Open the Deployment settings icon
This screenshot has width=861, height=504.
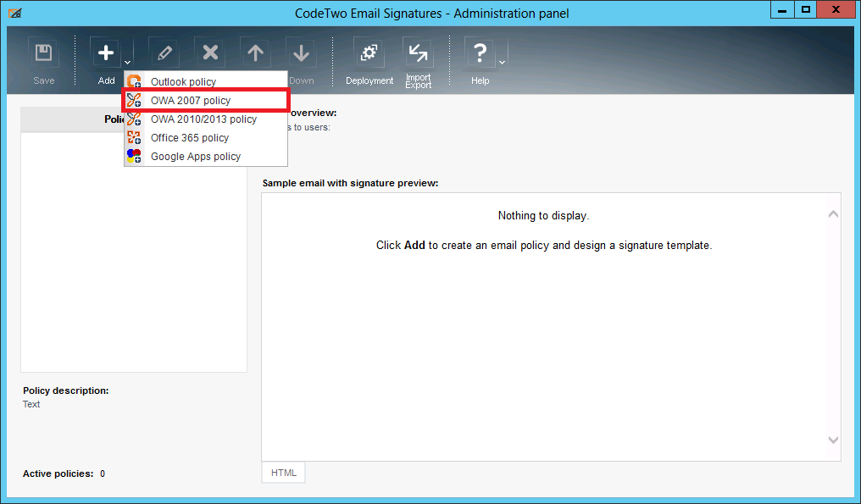369,53
